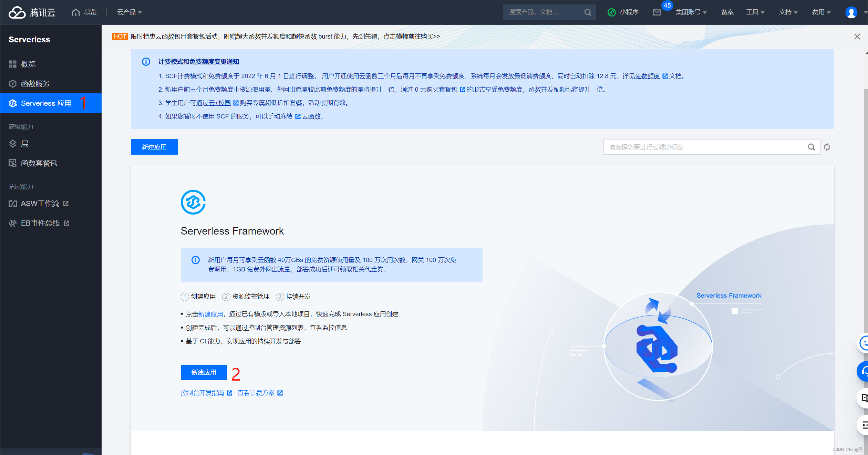Viewport: 868px width, 455px height.
Task: Click the notice info icon
Action: tap(146, 62)
